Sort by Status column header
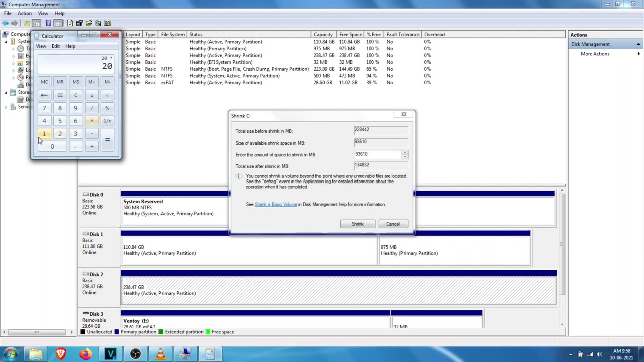Screen dimensions: 644x362 tap(249, 35)
